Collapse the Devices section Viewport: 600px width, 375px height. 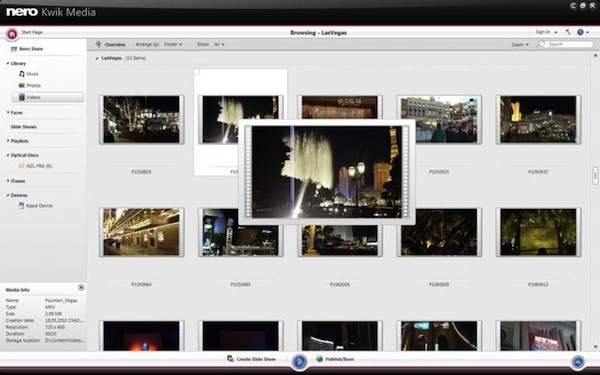tap(8, 195)
